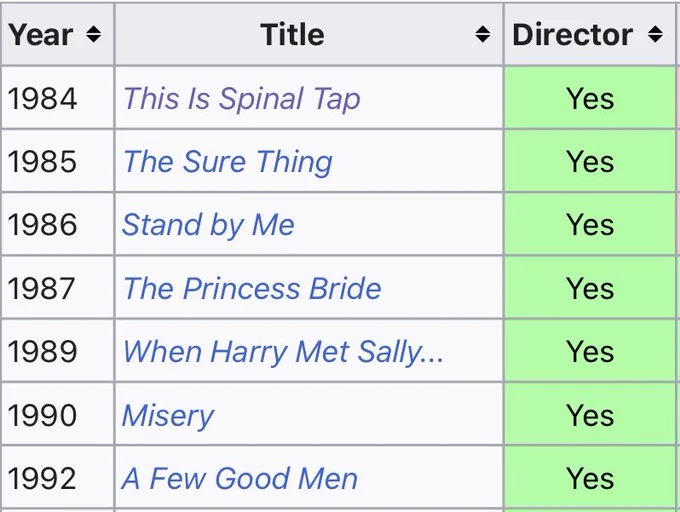Screen dimensions: 680x512
Task: Follow the Stand by Me link
Action: (208, 225)
